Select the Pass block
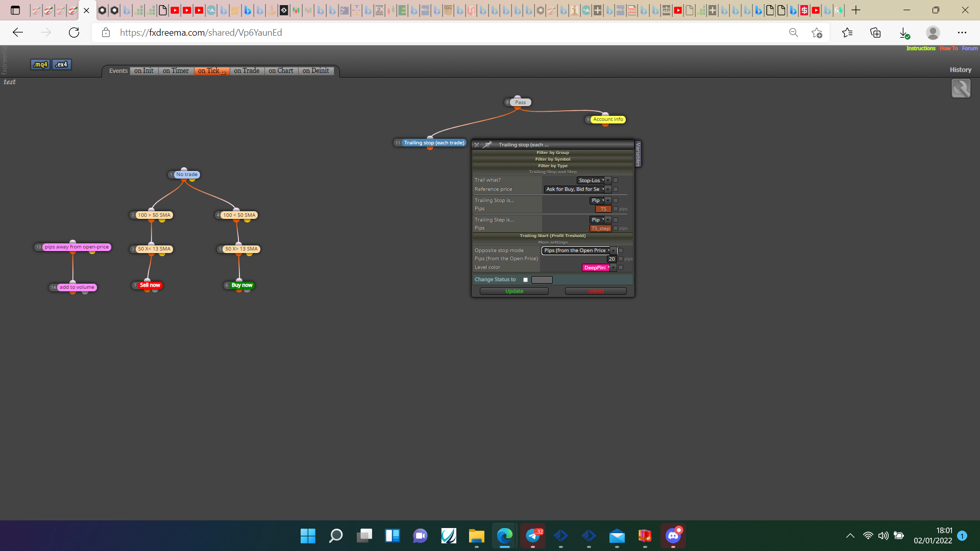 (x=520, y=103)
